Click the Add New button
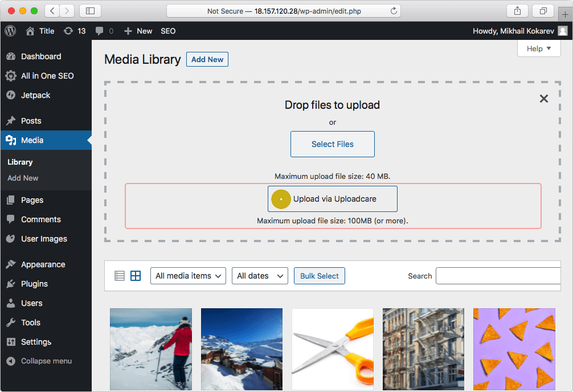The image size is (573, 392). coord(207,59)
